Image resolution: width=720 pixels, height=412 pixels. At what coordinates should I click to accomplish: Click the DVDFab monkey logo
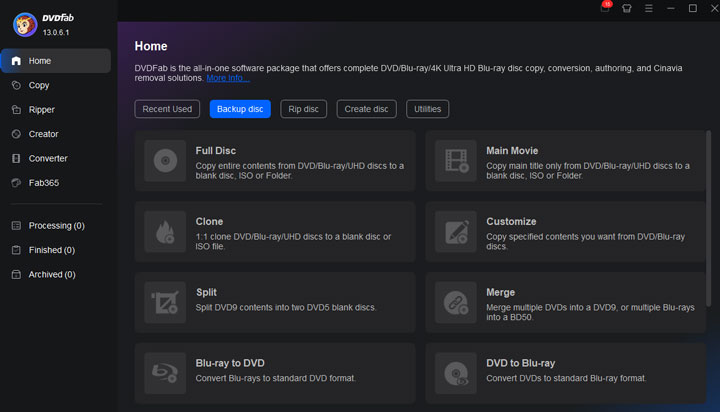click(x=25, y=24)
